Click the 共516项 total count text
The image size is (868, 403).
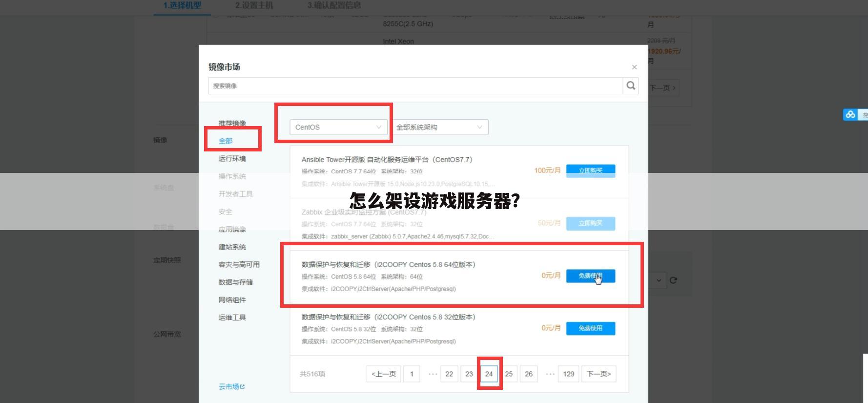click(x=312, y=374)
